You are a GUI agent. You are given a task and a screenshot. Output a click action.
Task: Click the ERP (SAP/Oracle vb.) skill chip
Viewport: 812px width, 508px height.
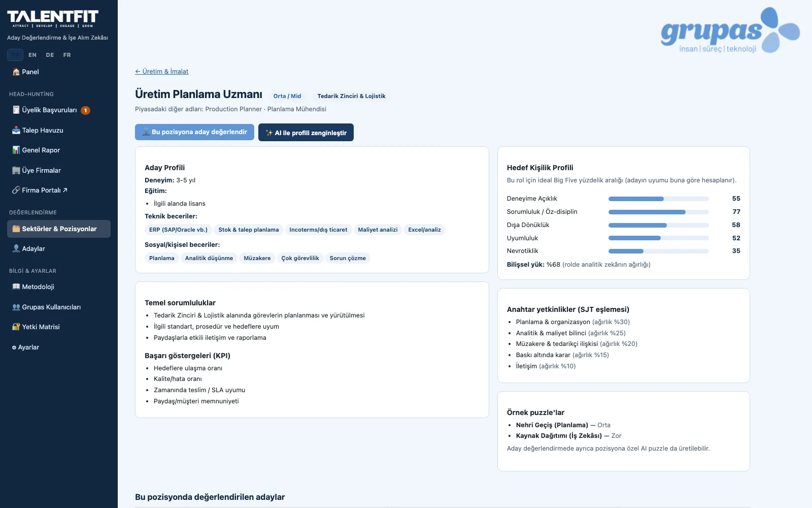(x=178, y=230)
